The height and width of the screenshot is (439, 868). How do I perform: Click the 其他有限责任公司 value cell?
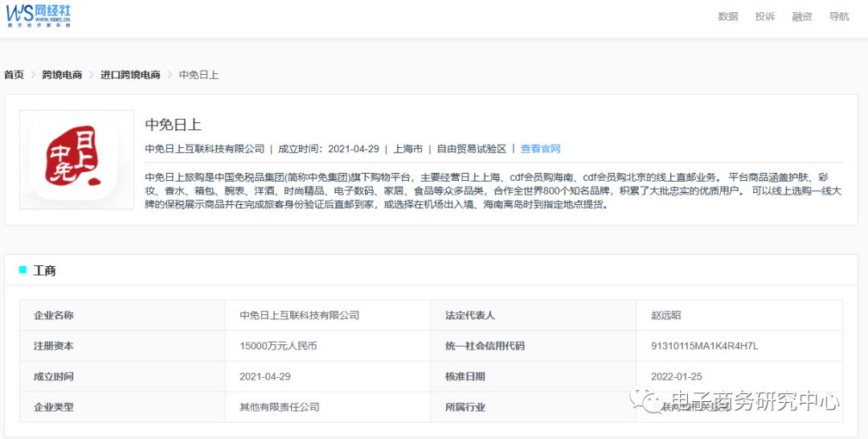[328, 407]
